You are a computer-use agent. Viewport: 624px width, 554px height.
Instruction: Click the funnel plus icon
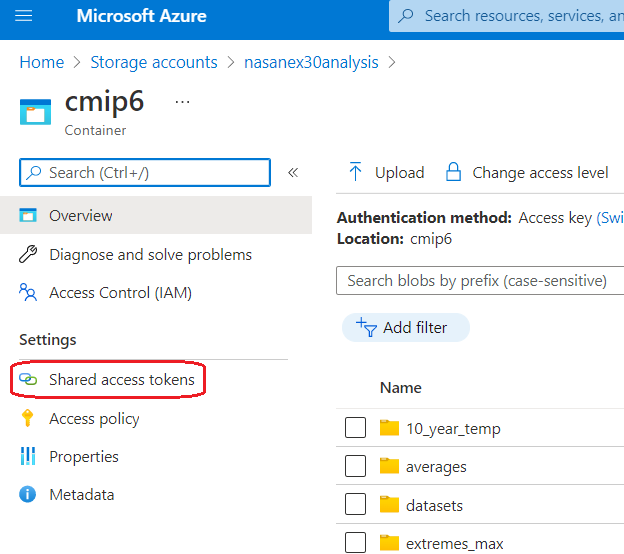tap(366, 327)
